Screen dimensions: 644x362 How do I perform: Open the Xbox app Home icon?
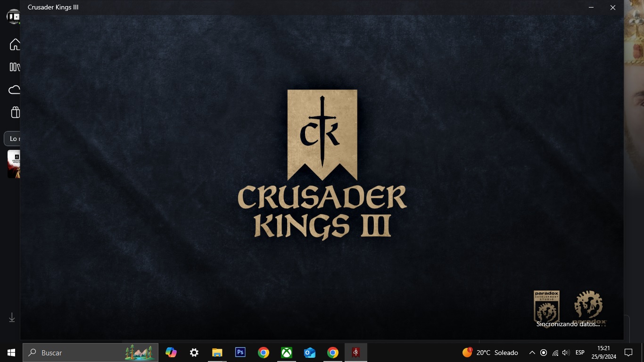(15, 45)
